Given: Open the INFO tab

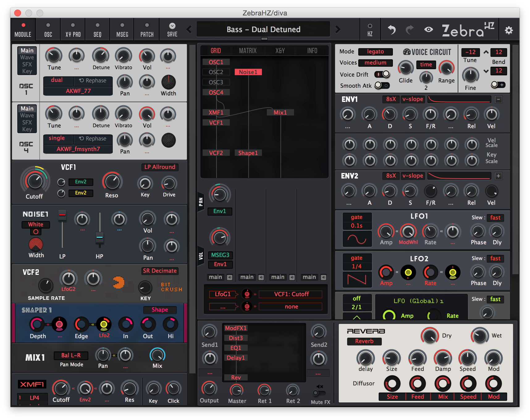Looking at the screenshot, I should (x=312, y=51).
